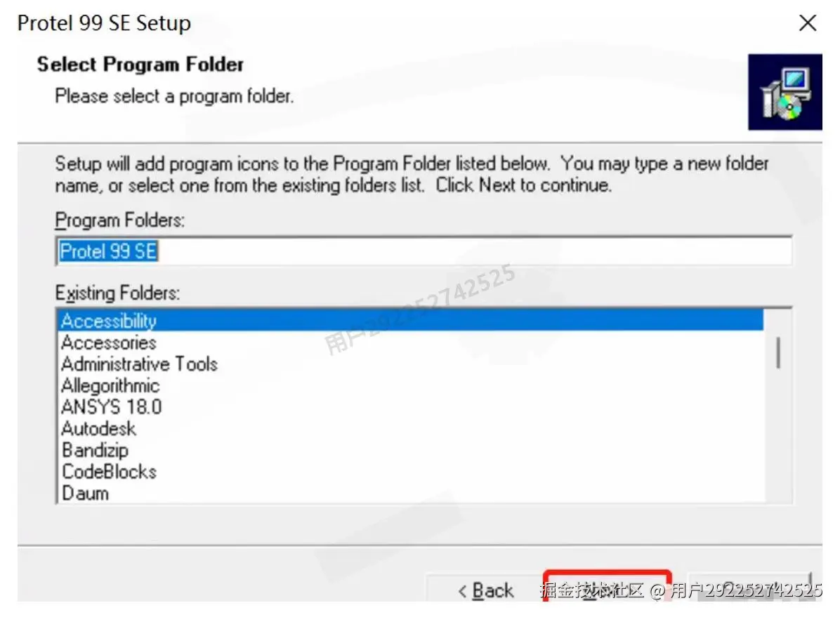Pick the Allegorithmic folder entry
Screen dimensions: 840x617
(110, 385)
